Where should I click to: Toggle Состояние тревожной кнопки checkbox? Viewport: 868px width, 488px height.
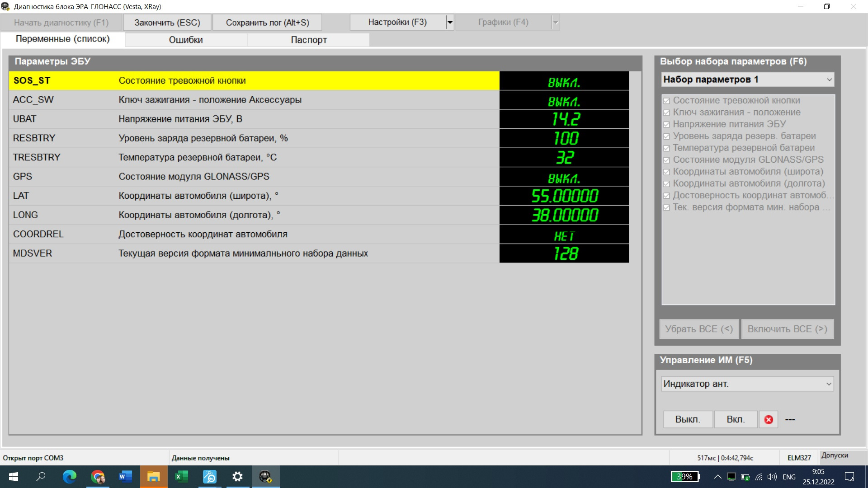pyautogui.click(x=666, y=101)
